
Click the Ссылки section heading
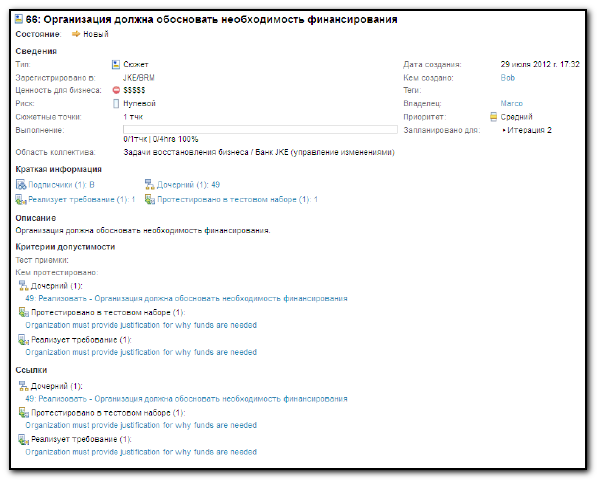(x=31, y=370)
